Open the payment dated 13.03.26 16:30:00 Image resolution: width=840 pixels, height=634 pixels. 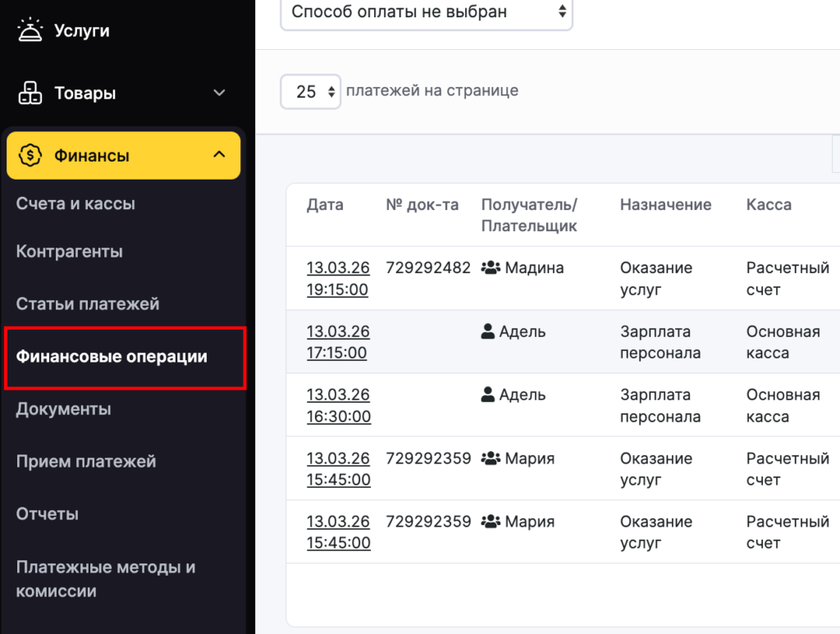[338, 405]
